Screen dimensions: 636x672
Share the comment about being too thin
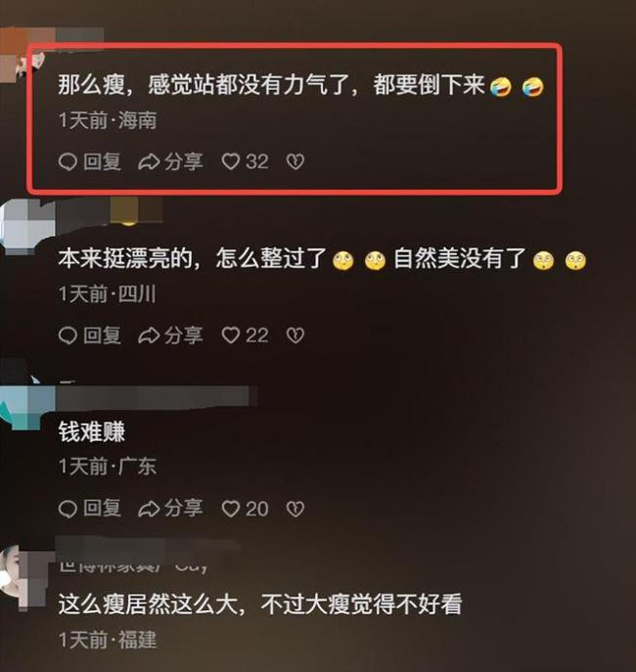tap(170, 162)
